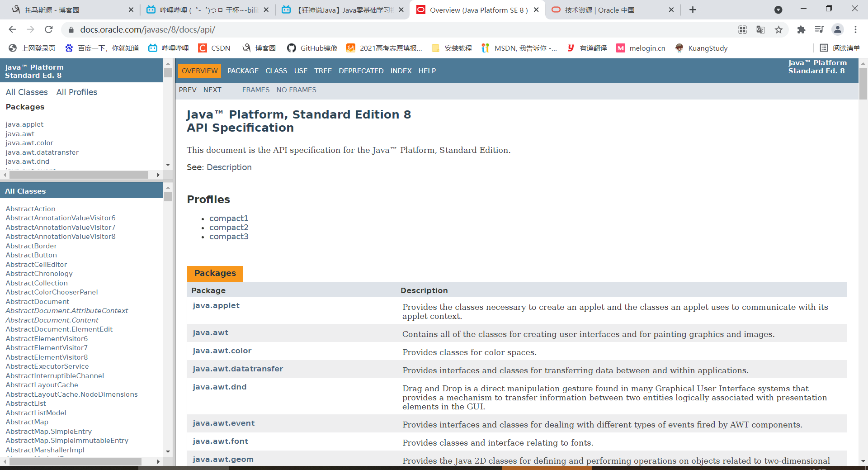This screenshot has width=868, height=470.
Task: Click up arrow of main page scrollbar
Action: point(863,63)
